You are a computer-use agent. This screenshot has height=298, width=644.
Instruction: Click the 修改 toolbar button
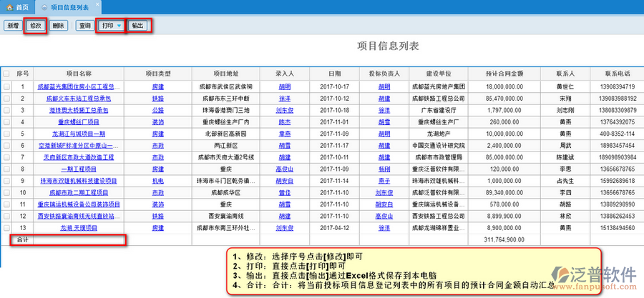click(x=36, y=26)
